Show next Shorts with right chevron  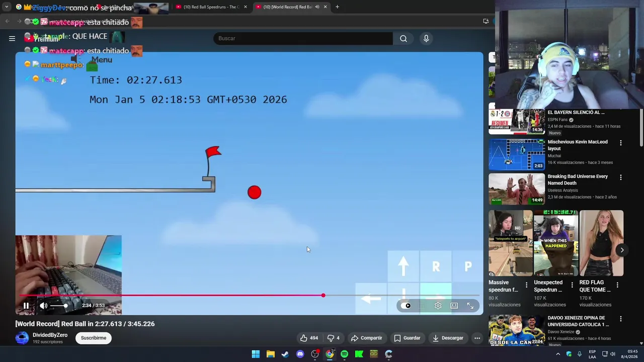(622, 250)
